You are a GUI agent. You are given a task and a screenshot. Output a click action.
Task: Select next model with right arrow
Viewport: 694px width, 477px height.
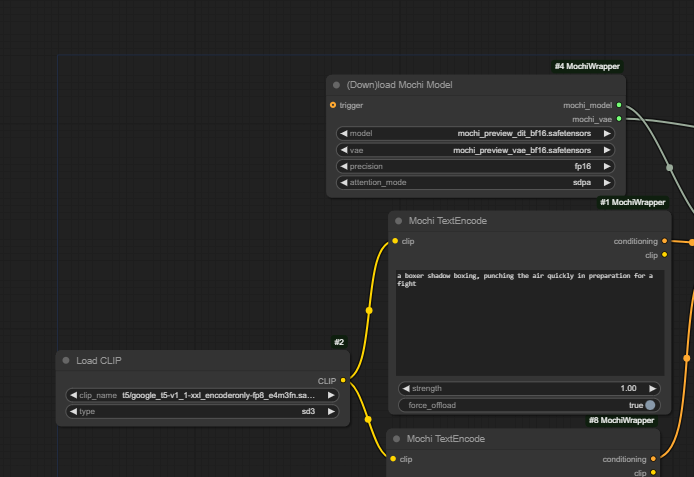[x=607, y=133]
